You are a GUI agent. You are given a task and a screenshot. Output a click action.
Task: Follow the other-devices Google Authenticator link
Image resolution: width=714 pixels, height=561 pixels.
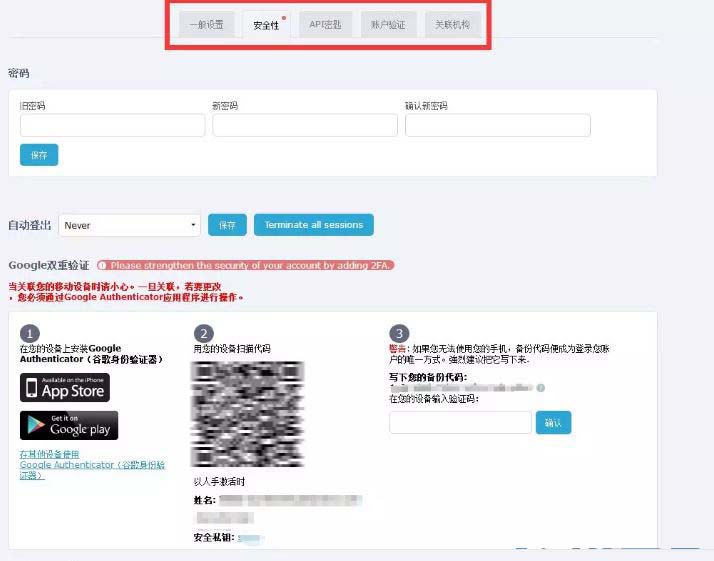click(x=92, y=464)
